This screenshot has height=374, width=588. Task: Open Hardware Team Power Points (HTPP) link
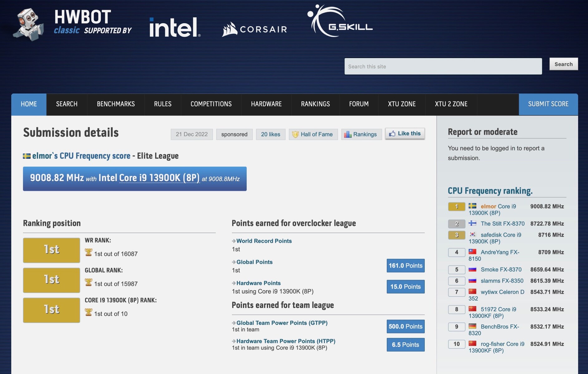coord(286,341)
